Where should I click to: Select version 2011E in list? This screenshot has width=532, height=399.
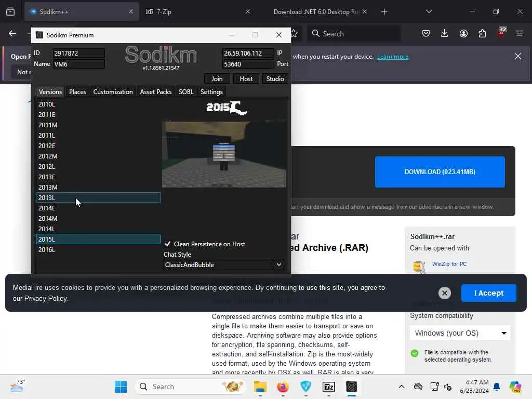pos(98,115)
